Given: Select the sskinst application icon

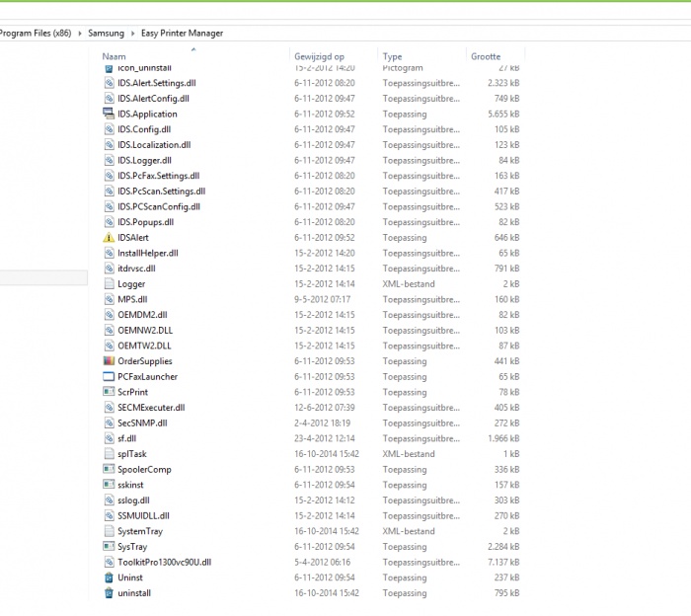Looking at the screenshot, I should (109, 485).
